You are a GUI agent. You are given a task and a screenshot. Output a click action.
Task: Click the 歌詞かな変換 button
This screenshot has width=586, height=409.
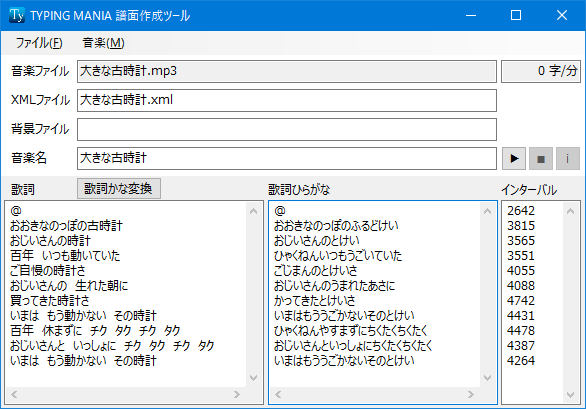tap(119, 188)
